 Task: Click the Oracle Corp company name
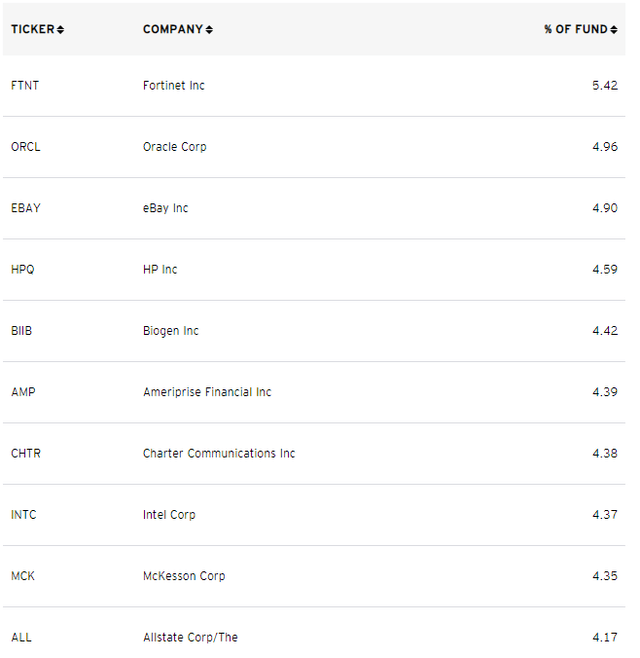click(x=175, y=147)
